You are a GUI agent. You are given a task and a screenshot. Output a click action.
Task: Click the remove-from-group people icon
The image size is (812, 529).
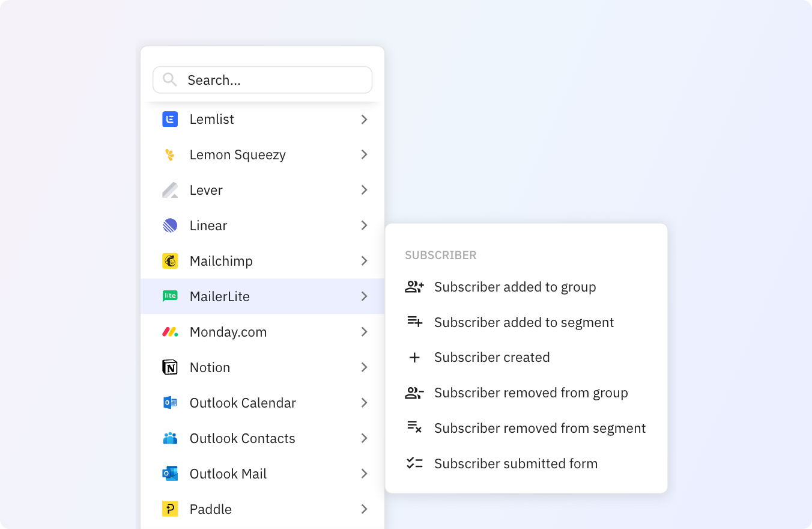click(x=414, y=393)
